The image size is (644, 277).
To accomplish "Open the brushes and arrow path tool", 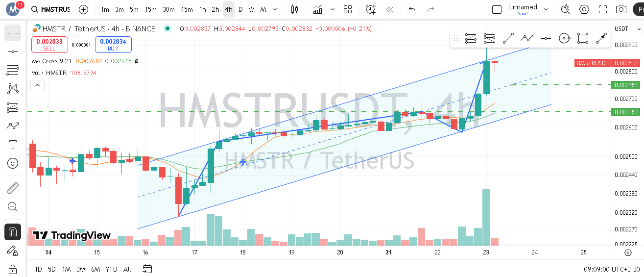I will (x=13, y=126).
